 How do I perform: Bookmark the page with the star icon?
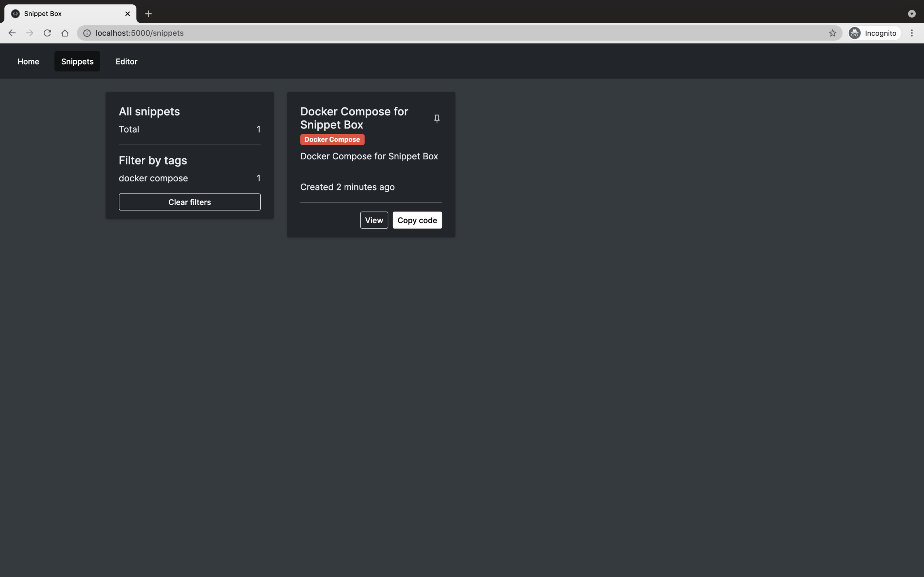(x=832, y=33)
